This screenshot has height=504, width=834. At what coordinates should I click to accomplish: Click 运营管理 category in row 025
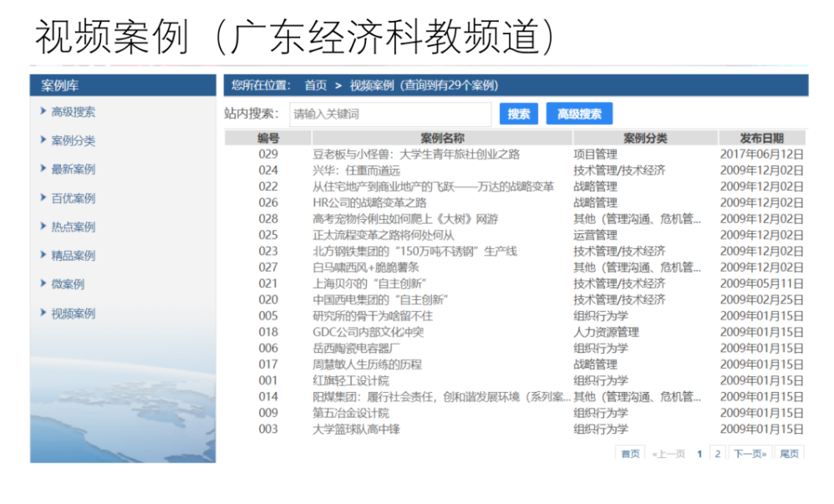pyautogui.click(x=595, y=235)
